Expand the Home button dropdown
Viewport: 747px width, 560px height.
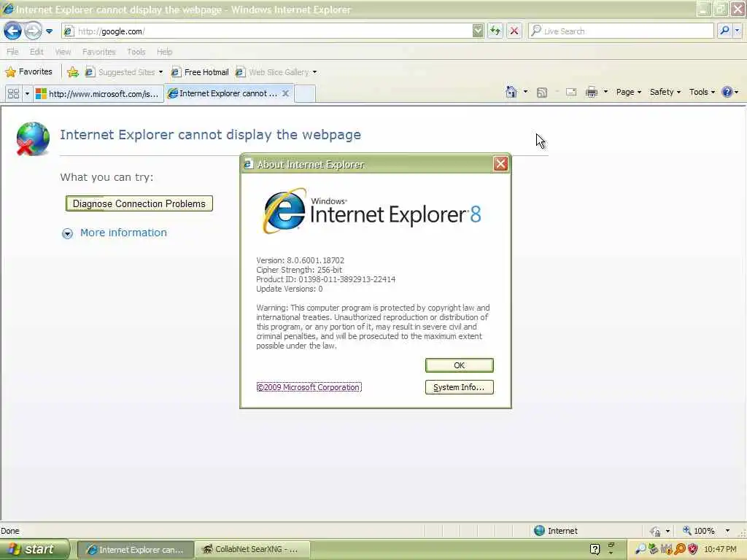pos(525,92)
